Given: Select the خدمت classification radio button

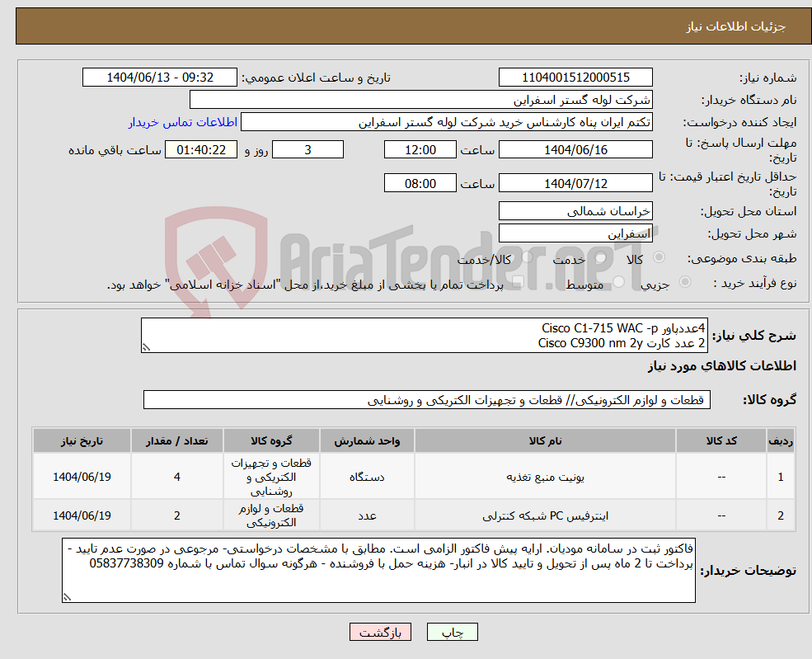Looking at the screenshot, I should tap(600, 257).
